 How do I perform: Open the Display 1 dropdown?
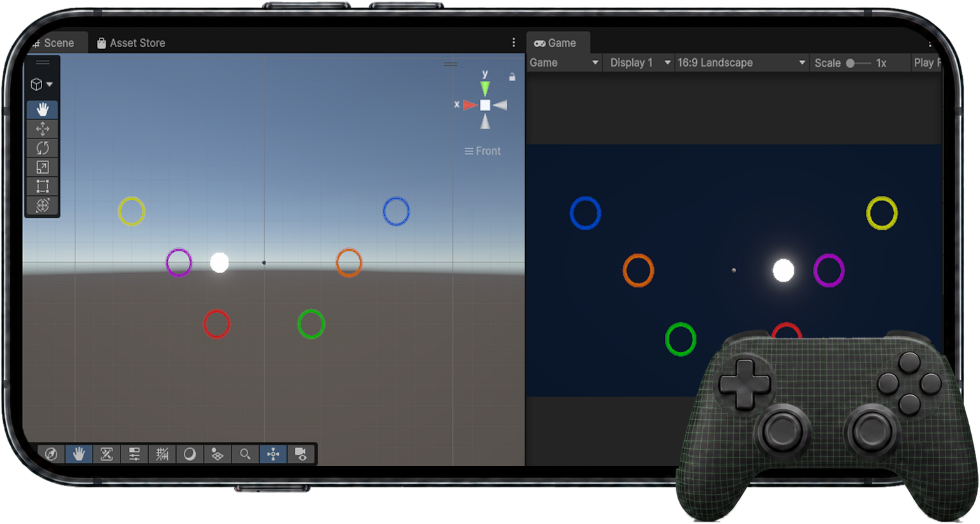[640, 63]
